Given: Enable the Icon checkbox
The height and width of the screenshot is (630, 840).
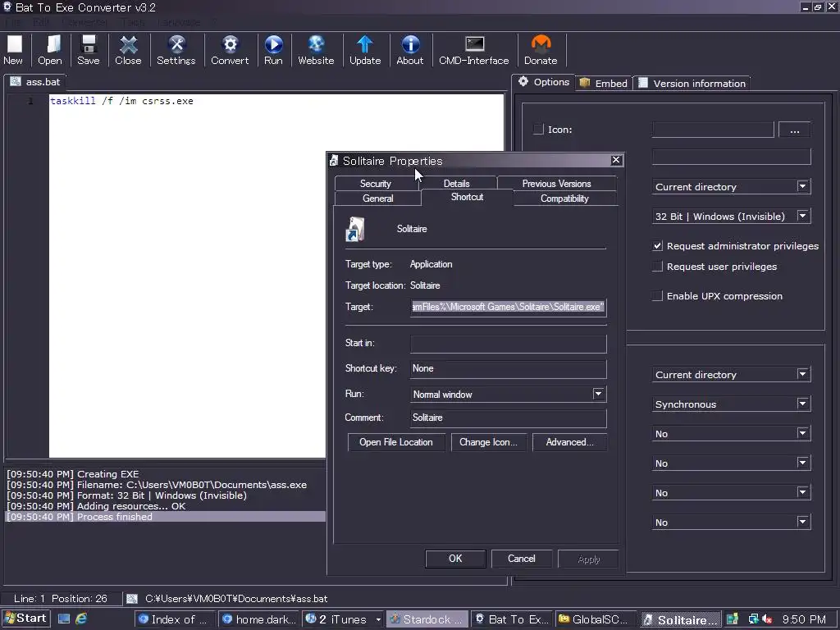Looking at the screenshot, I should (538, 129).
